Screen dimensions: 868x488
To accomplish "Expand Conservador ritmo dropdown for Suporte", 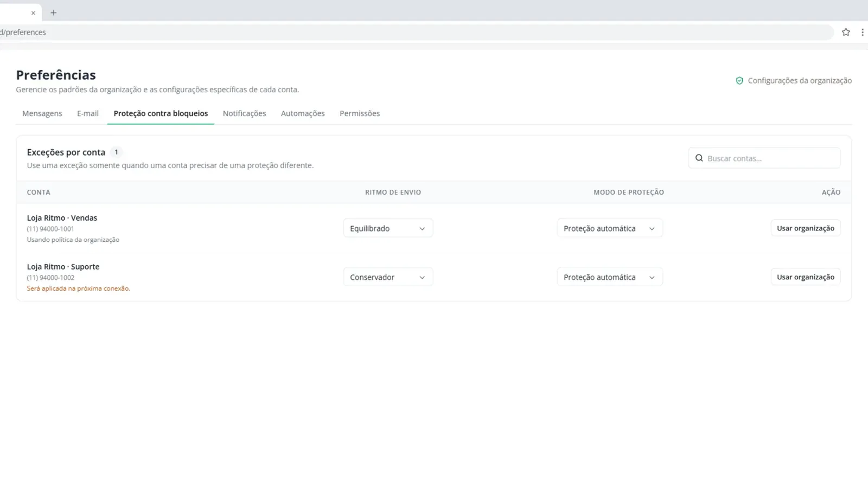I will click(388, 277).
